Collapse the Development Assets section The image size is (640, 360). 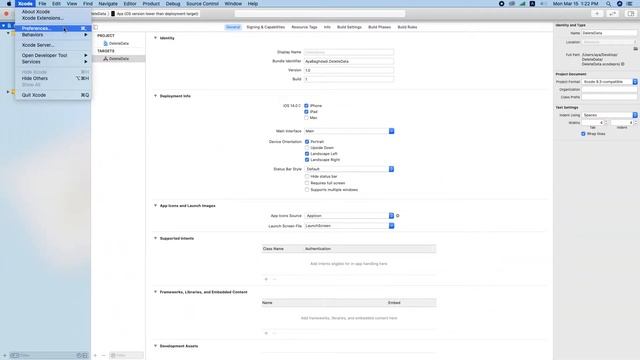pos(156,346)
